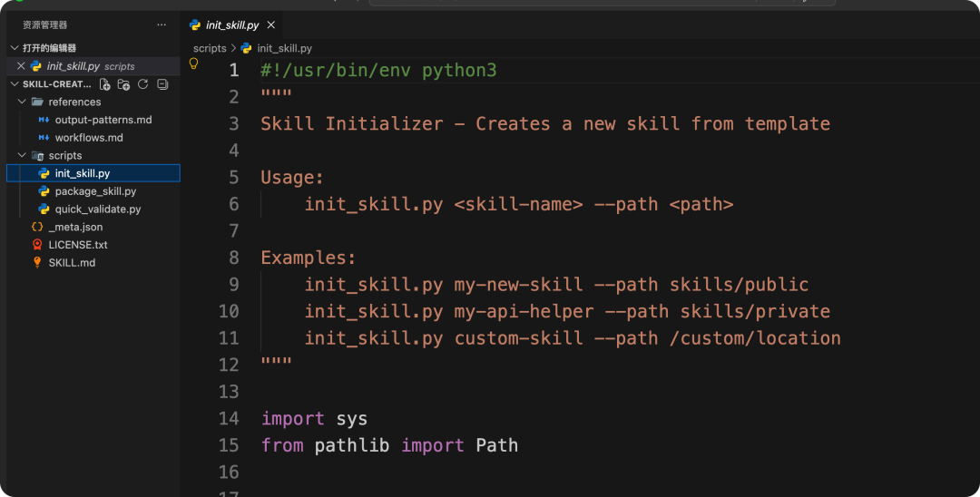Close init_skill.py in the open editors list

pyautogui.click(x=21, y=65)
